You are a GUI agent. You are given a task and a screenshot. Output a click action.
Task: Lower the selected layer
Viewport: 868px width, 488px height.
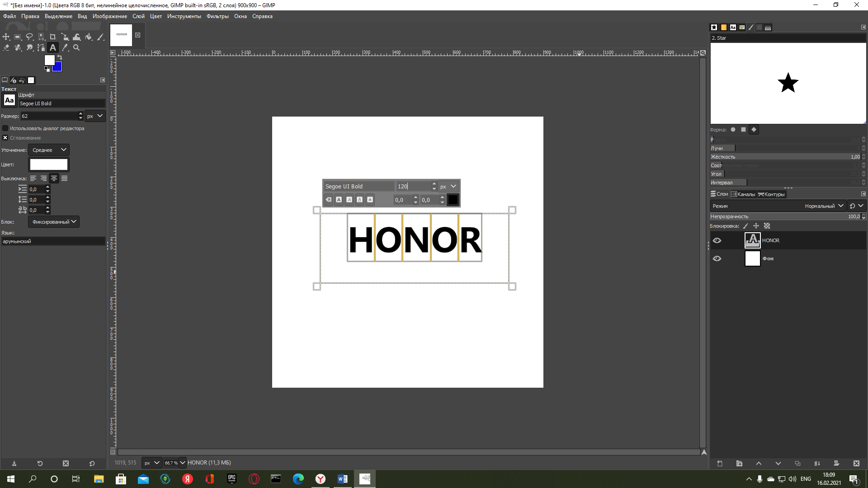click(x=778, y=463)
